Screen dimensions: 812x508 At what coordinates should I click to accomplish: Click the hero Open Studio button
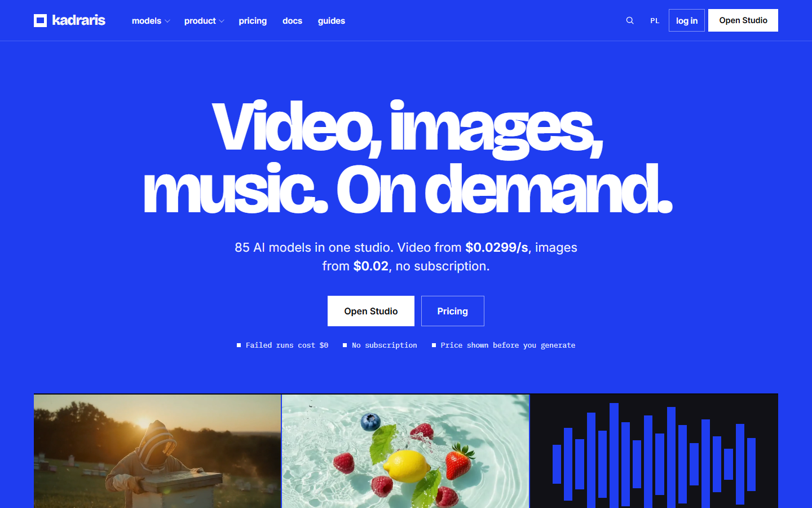[x=371, y=311]
